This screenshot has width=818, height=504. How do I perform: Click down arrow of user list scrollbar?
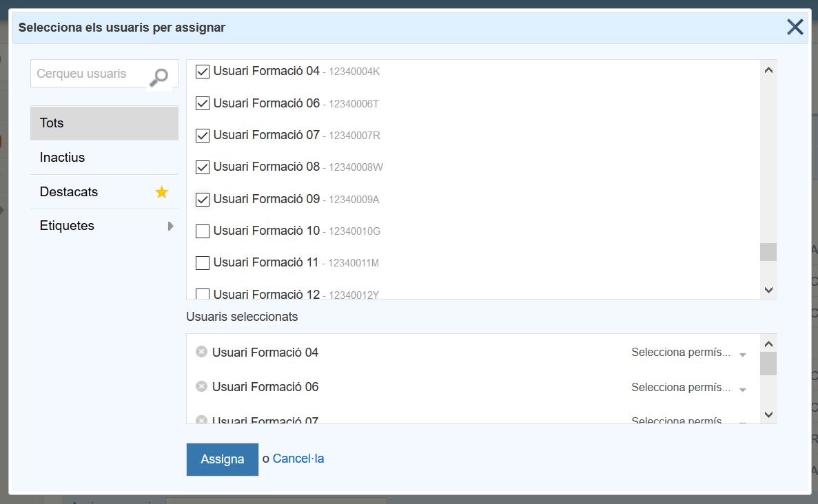(x=768, y=290)
